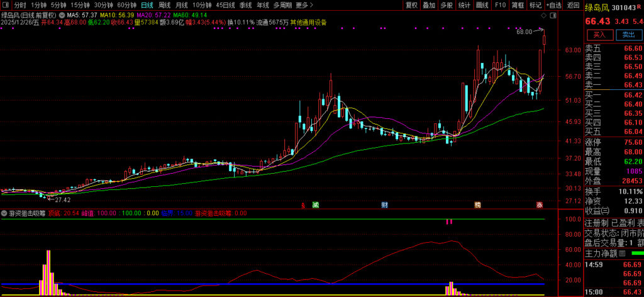Click the 减 event marker on the timeline
Image resolution: width=644 pixels, height=297 pixels.
pyautogui.click(x=316, y=205)
